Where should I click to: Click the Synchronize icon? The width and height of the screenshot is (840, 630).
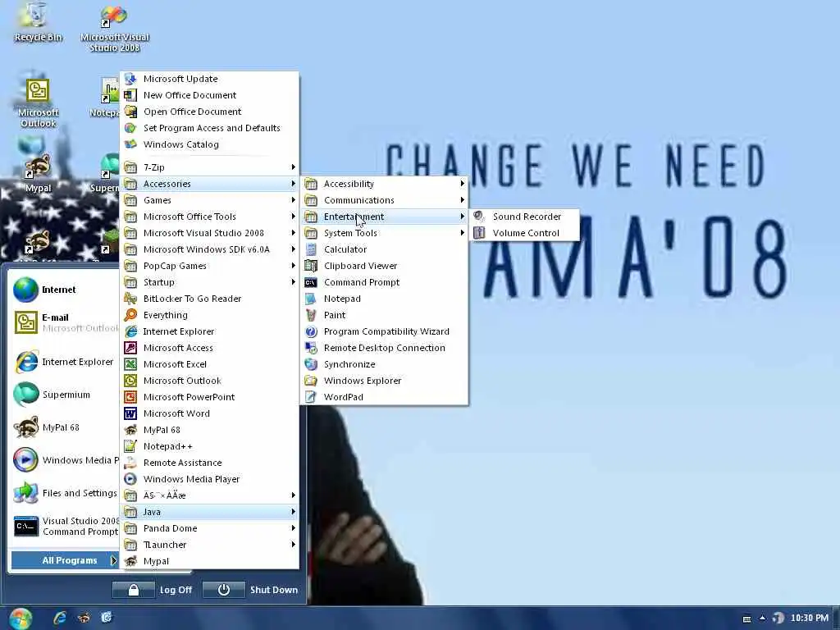tap(311, 364)
